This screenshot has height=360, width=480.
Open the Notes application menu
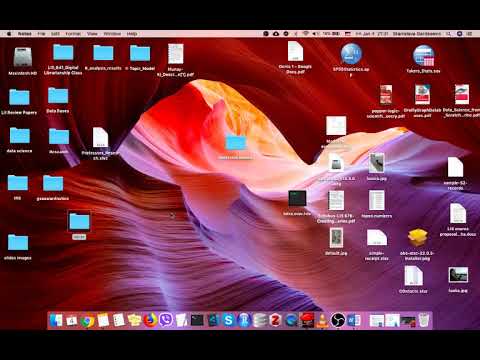[x=24, y=34]
